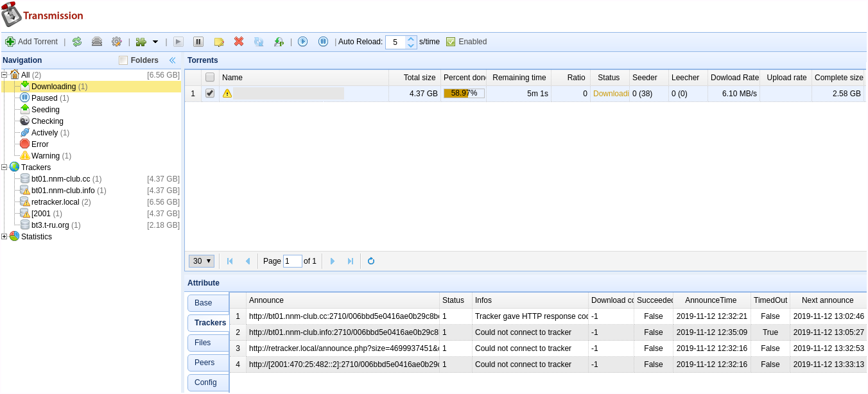Select the Paused filter in navigation
Screen dimensions: 868x394
tap(44, 98)
